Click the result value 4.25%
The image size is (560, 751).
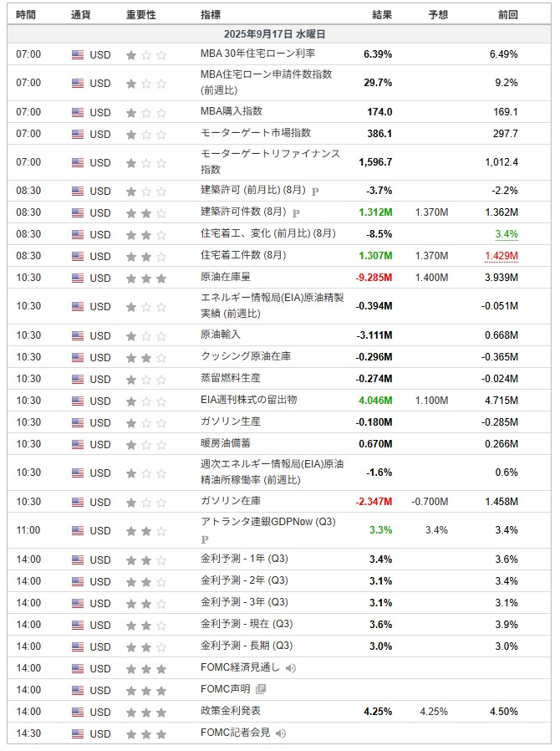click(378, 712)
